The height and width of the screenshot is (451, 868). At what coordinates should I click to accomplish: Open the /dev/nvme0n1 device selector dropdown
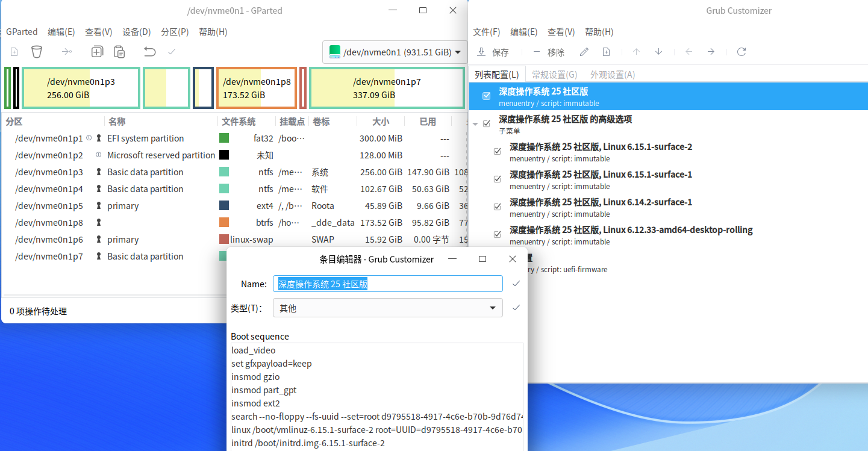395,52
